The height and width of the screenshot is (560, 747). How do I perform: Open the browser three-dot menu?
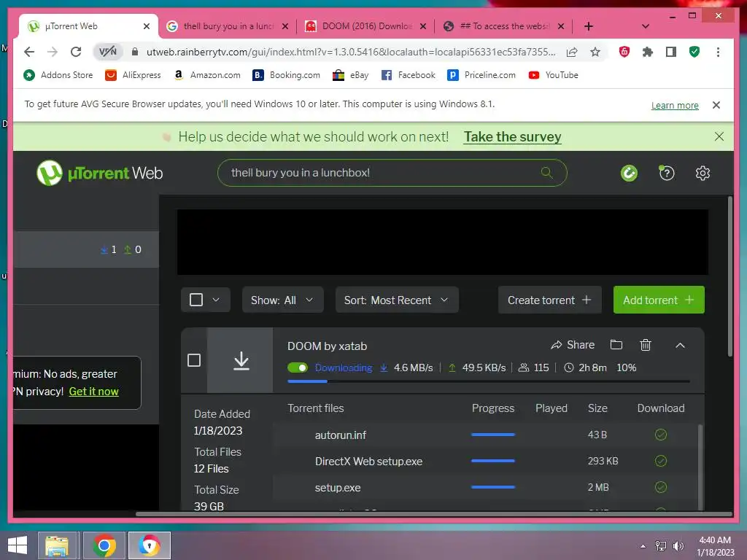(x=718, y=52)
